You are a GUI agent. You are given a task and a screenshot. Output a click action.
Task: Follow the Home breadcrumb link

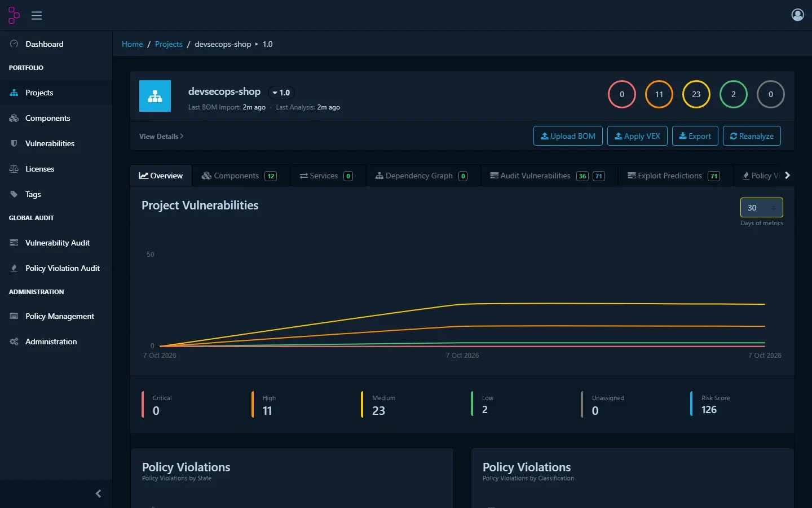(x=133, y=44)
